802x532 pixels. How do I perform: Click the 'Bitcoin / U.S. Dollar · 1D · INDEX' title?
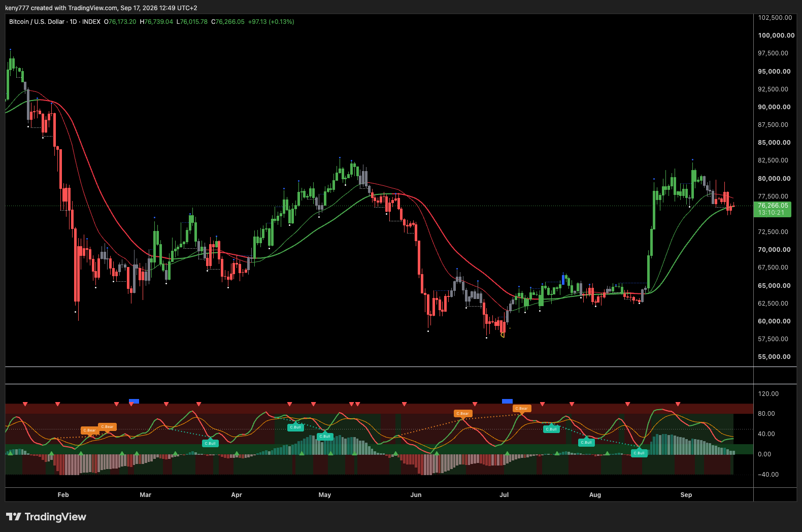[x=55, y=22]
